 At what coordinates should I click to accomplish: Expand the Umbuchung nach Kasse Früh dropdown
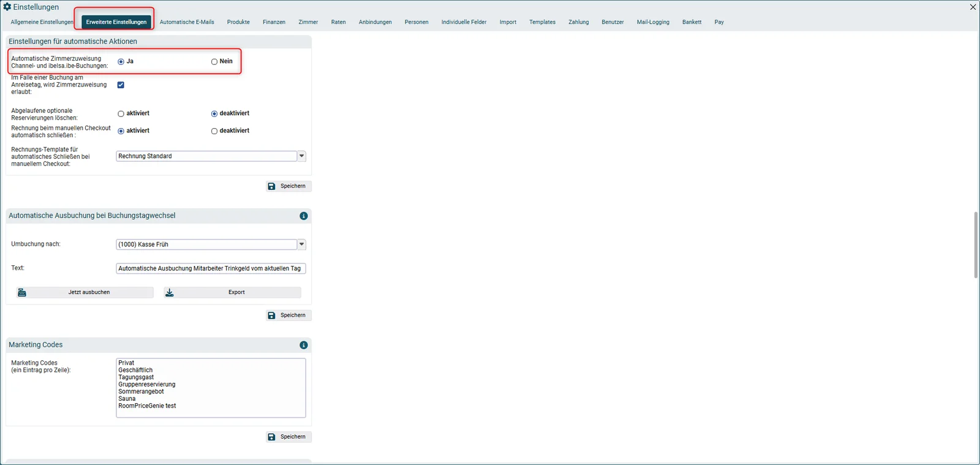301,244
